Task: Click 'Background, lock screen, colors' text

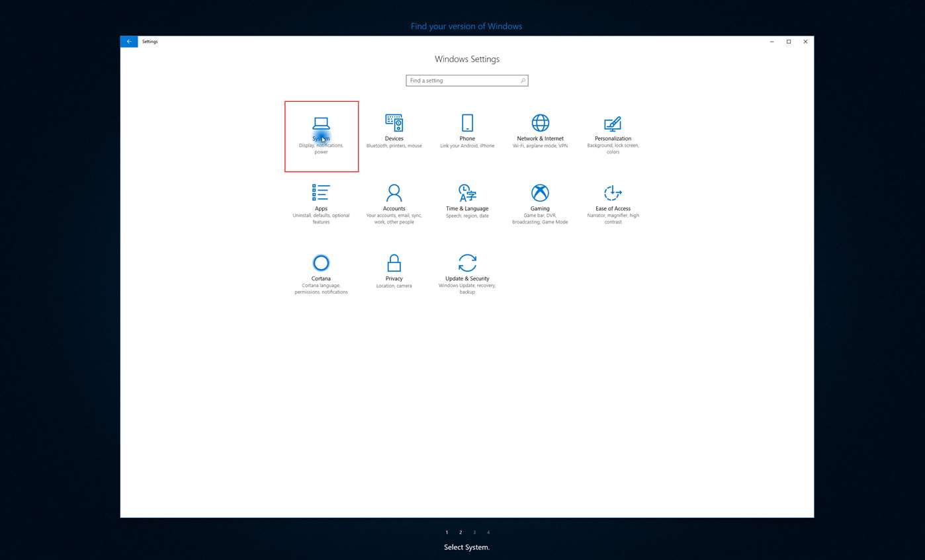Action: click(x=613, y=149)
